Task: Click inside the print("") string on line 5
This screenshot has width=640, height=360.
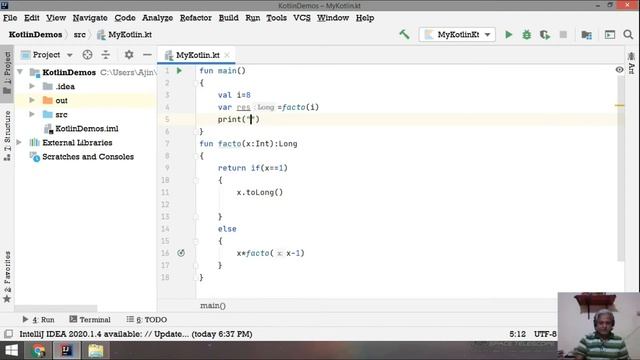Action: click(x=251, y=119)
